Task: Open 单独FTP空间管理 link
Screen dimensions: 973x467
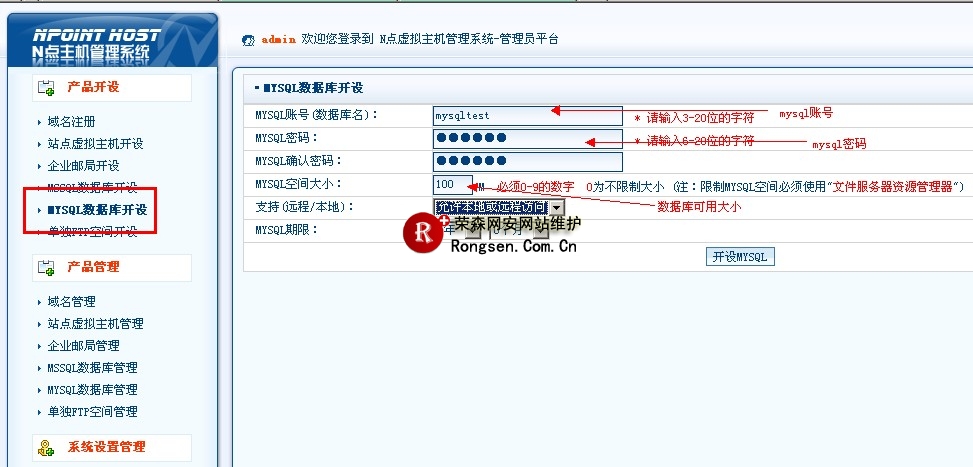Action: tap(92, 412)
